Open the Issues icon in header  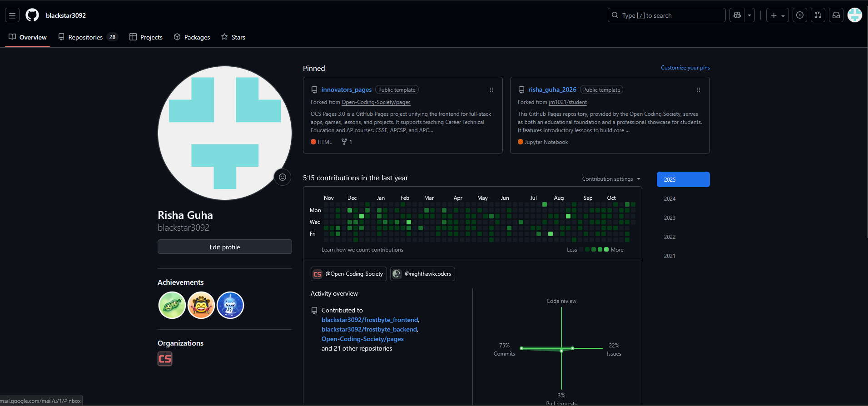pyautogui.click(x=800, y=15)
